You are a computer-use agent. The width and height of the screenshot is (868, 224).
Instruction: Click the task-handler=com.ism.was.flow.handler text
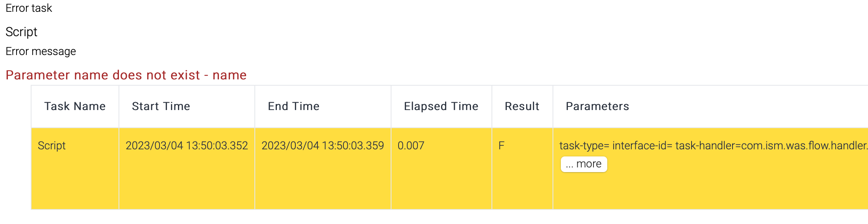(771, 146)
